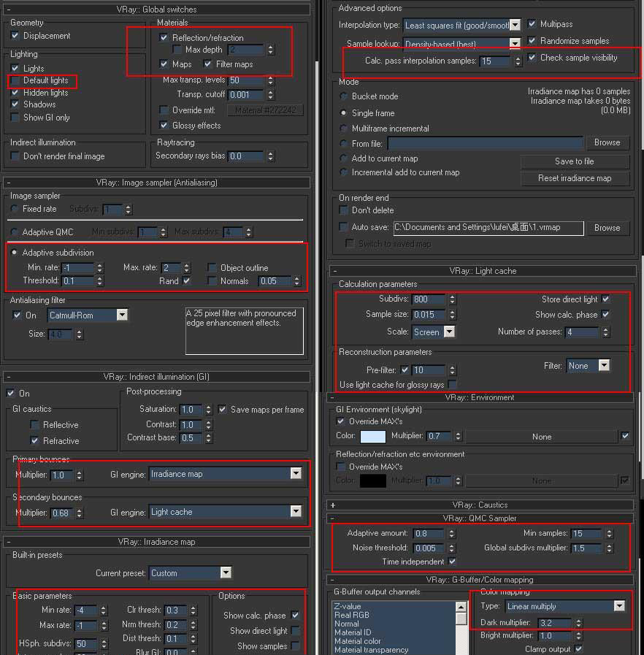Open reflection environment black color swatch

coord(373,480)
